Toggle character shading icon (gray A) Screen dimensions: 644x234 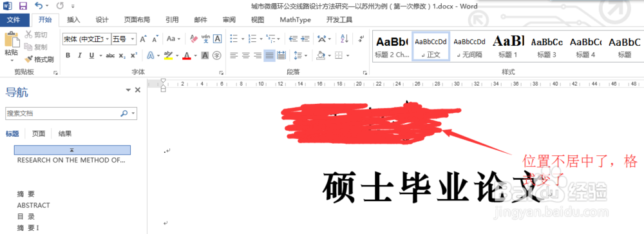coord(205,55)
